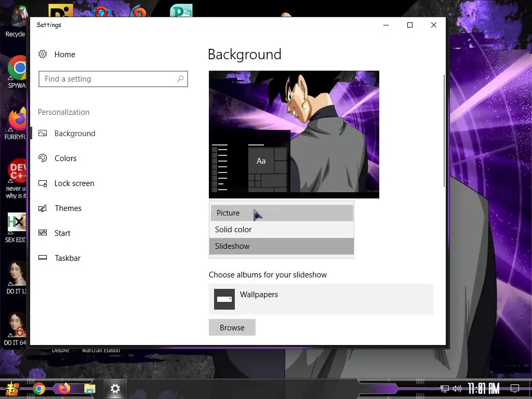Open Firefox from the taskbar
The height and width of the screenshot is (399, 532).
[64, 388]
